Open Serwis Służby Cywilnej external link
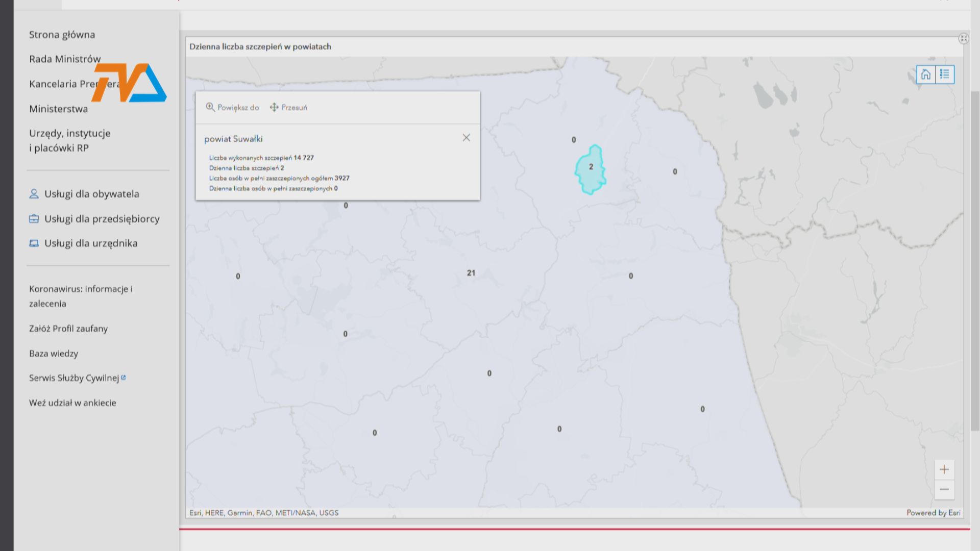This screenshot has height=551, width=980. coord(74,378)
